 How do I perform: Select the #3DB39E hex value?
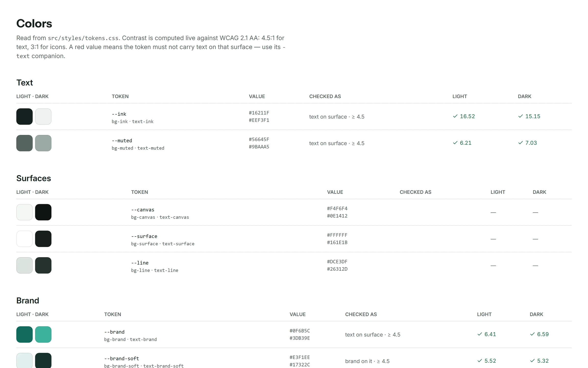click(x=300, y=338)
